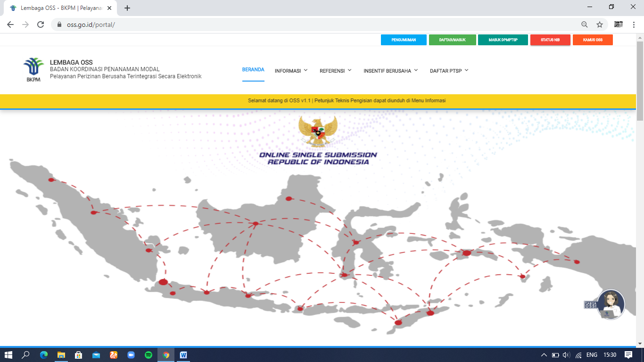Expand the INFORMASI menu
Image resolution: width=644 pixels, height=362 pixels.
point(291,71)
